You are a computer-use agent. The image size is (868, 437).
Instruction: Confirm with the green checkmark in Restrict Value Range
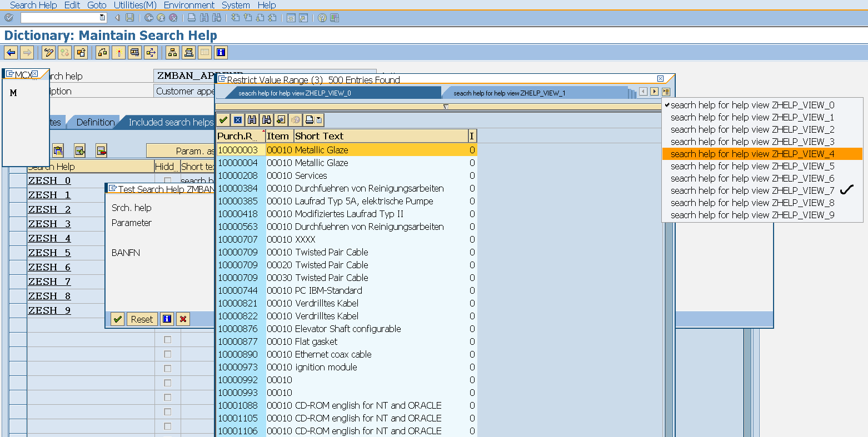point(223,119)
